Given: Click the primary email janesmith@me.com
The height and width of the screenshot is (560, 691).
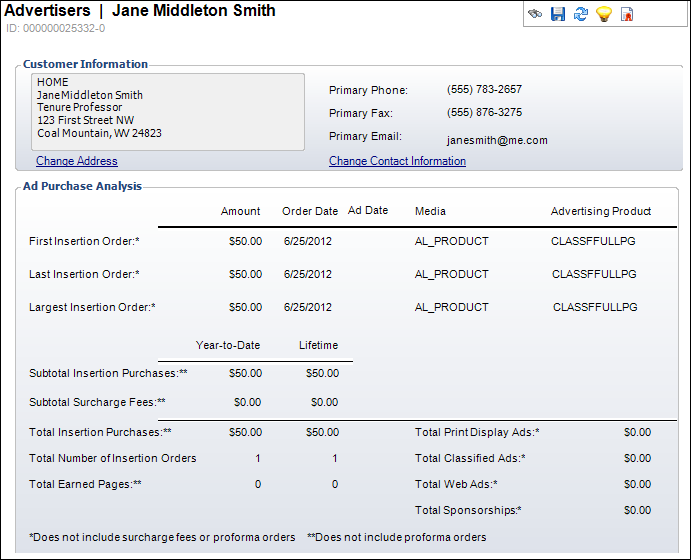Looking at the screenshot, I should tap(497, 140).
